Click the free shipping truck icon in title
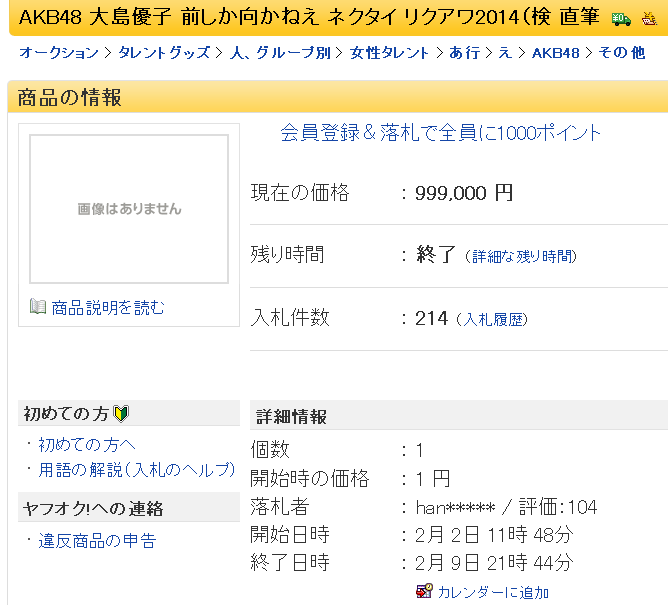Image resolution: width=668 pixels, height=605 pixels. coord(621,19)
